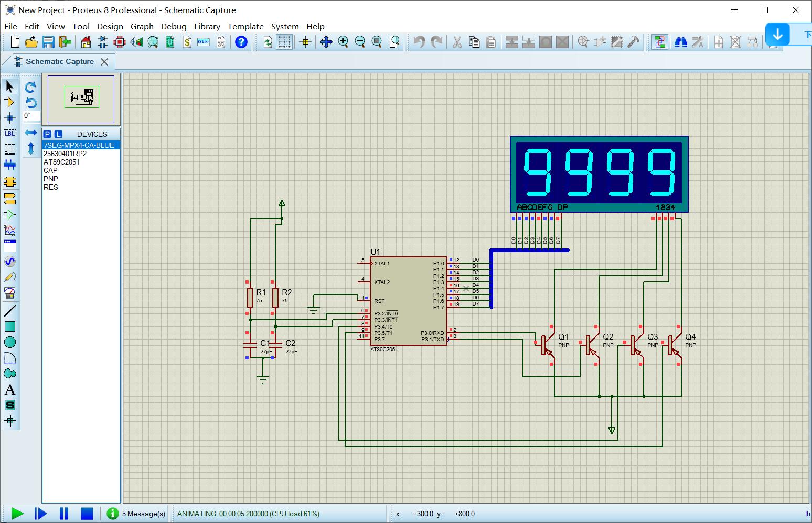The width and height of the screenshot is (812, 523).
Task: Click the L library manage button
Action: pyautogui.click(x=58, y=134)
